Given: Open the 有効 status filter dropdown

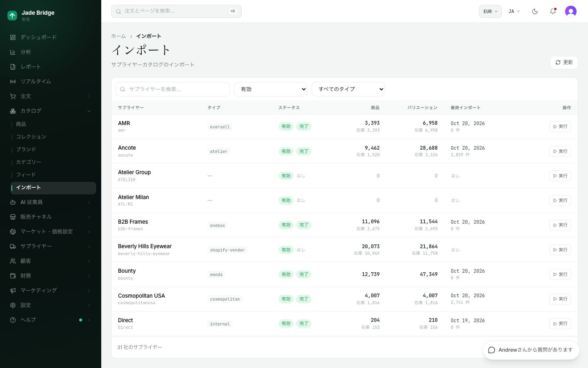Looking at the screenshot, I should [271, 89].
